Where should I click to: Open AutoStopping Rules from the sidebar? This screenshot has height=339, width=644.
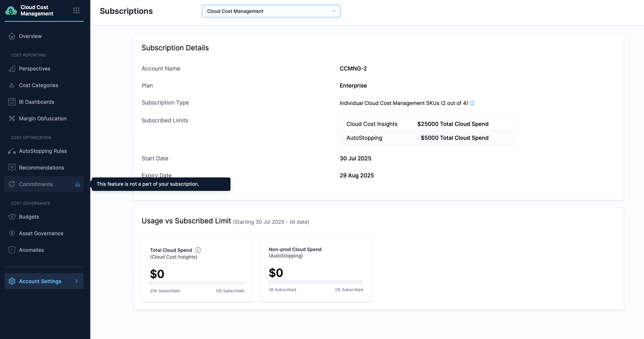(x=43, y=151)
